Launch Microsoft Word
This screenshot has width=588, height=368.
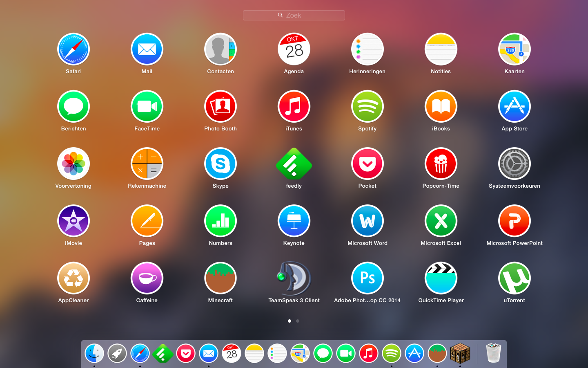367,221
